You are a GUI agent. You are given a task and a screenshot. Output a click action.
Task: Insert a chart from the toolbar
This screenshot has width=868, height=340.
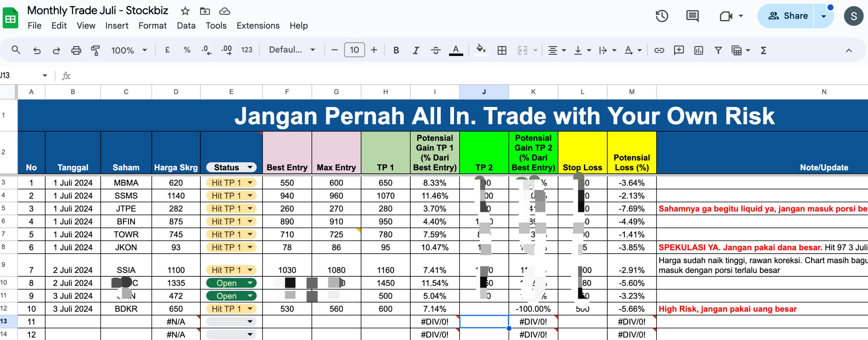click(698, 50)
